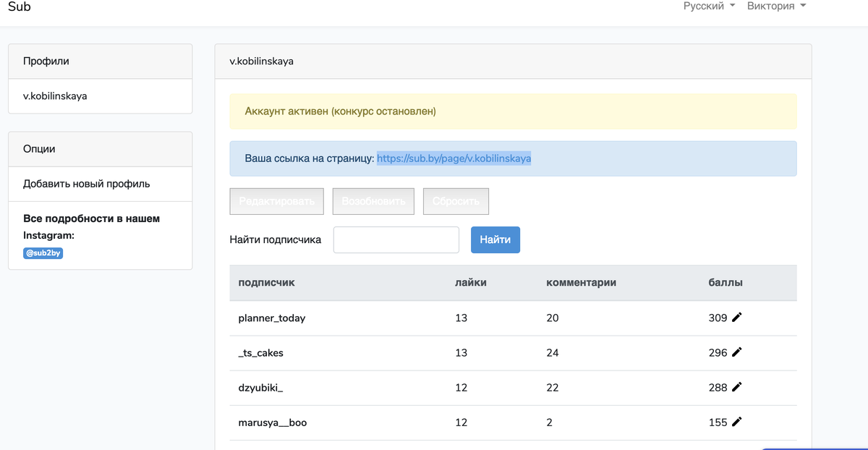Click the баллы column header
The height and width of the screenshot is (450, 868).
pyautogui.click(x=725, y=283)
